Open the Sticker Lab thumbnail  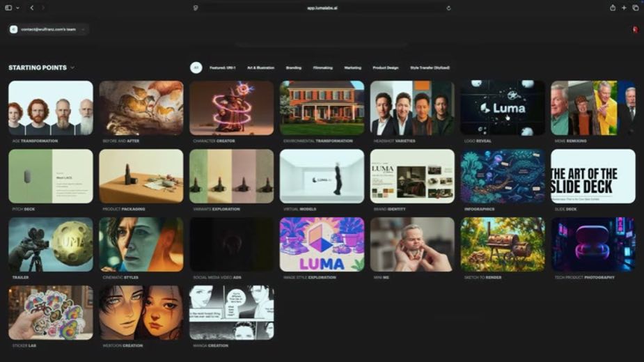pyautogui.click(x=51, y=313)
